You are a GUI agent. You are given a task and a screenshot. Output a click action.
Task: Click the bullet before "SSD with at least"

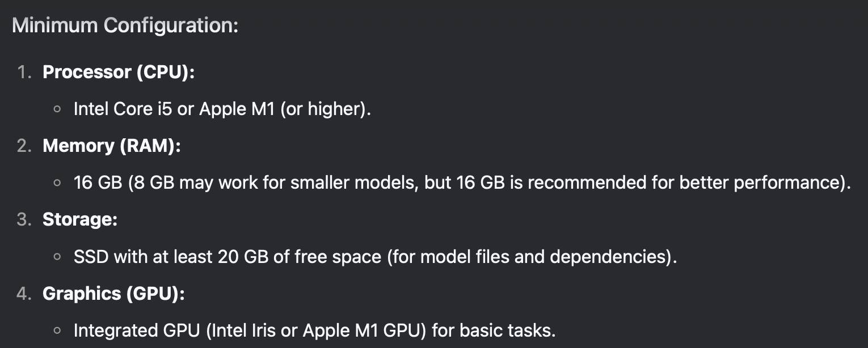tap(57, 257)
